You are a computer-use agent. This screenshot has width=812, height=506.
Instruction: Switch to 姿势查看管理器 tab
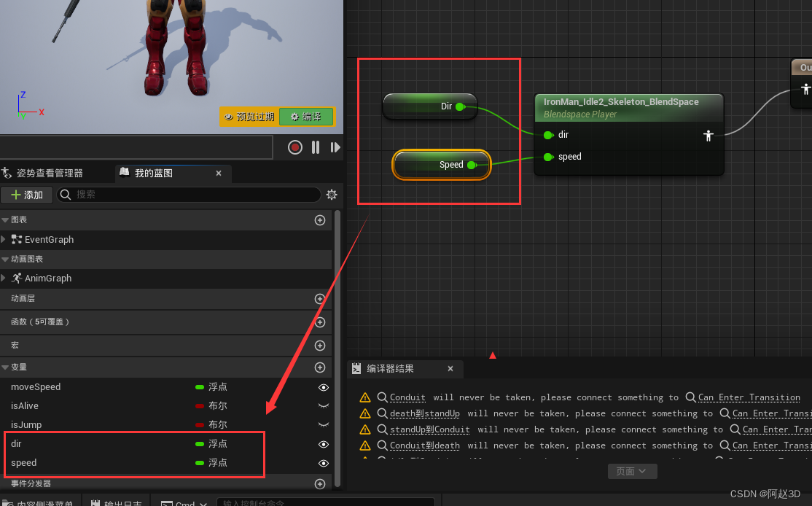42,173
